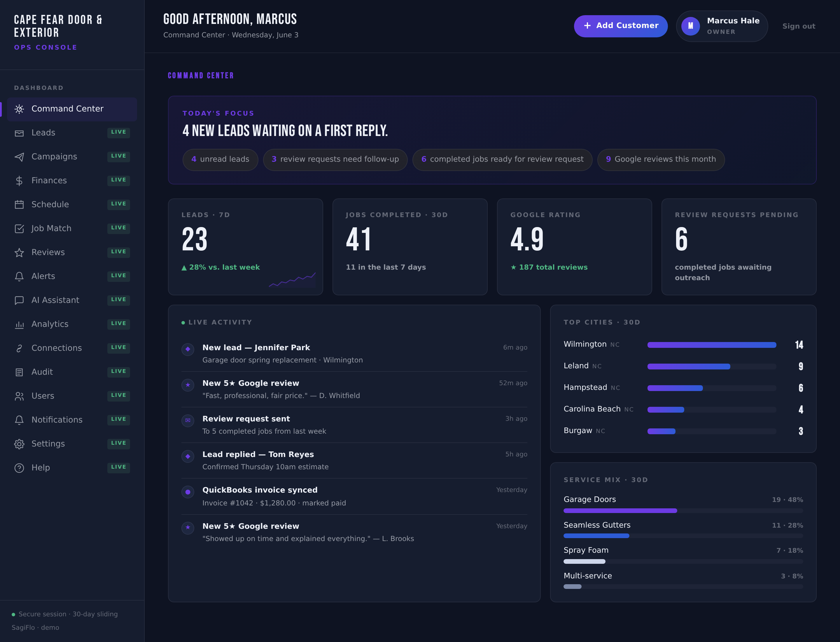Click "New lead — Jennifer Park" activity title
The image size is (840, 642).
pyautogui.click(x=256, y=348)
